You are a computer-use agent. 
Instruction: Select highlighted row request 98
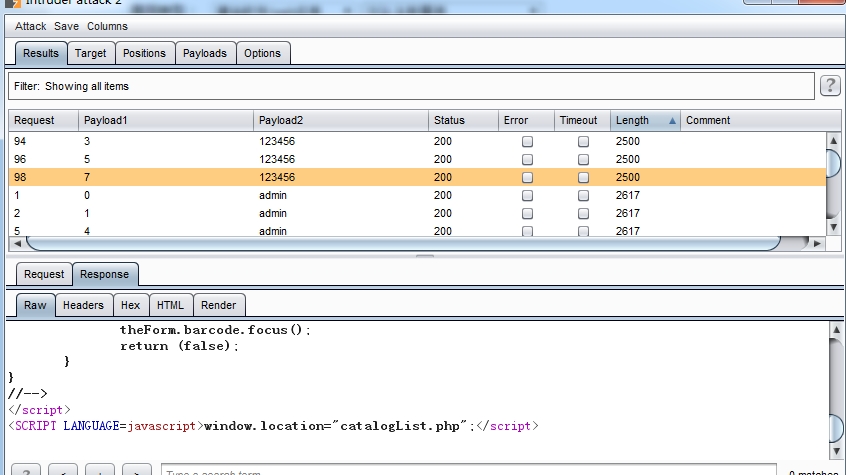(417, 177)
